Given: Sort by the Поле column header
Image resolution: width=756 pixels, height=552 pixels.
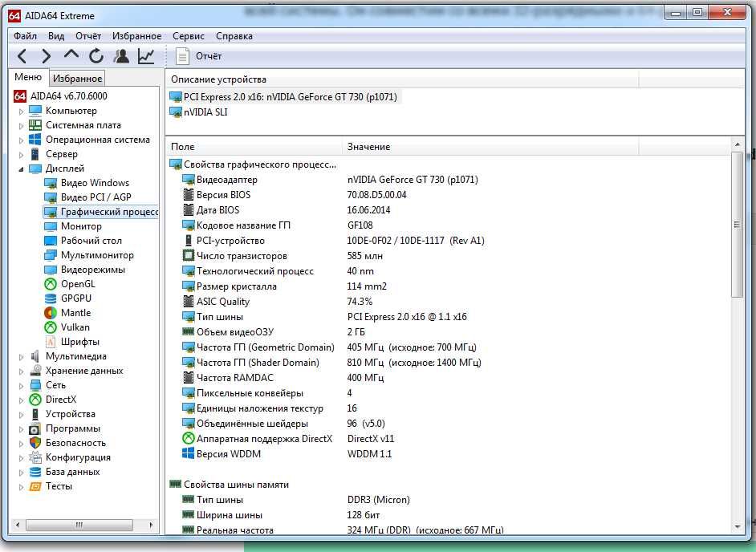Looking at the screenshot, I should pos(254,147).
